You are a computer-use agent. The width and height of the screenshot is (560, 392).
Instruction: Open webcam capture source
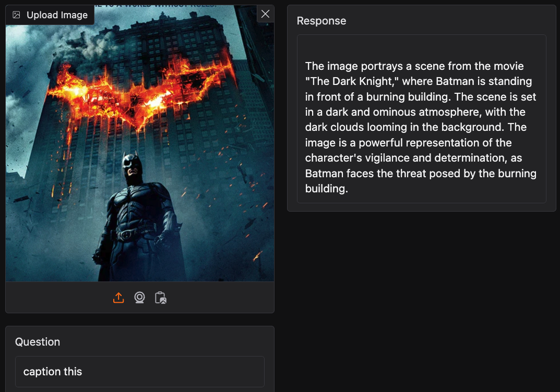[x=140, y=298]
